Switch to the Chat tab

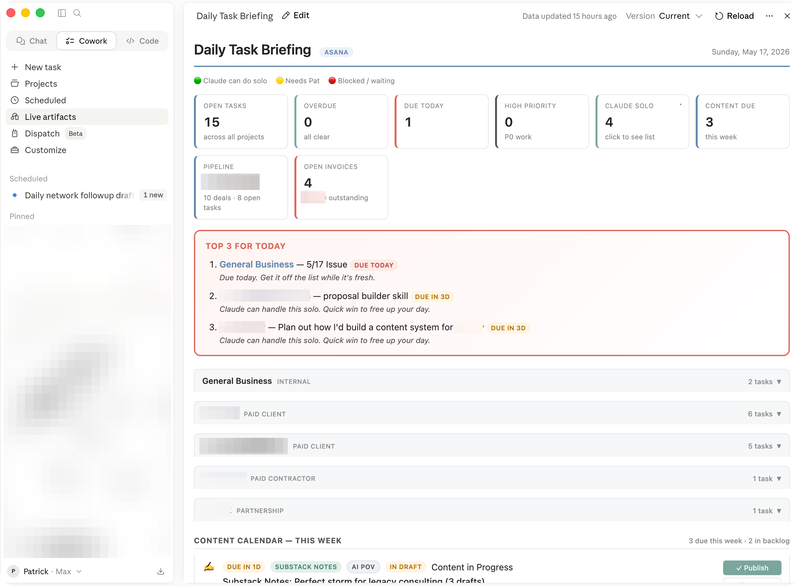(32, 41)
